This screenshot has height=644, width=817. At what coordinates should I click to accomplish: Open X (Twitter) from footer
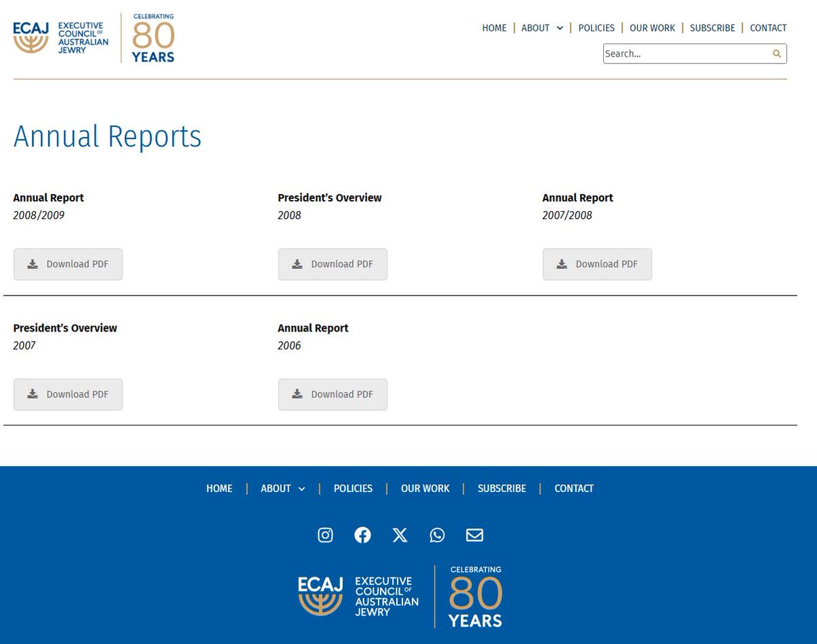(x=400, y=535)
